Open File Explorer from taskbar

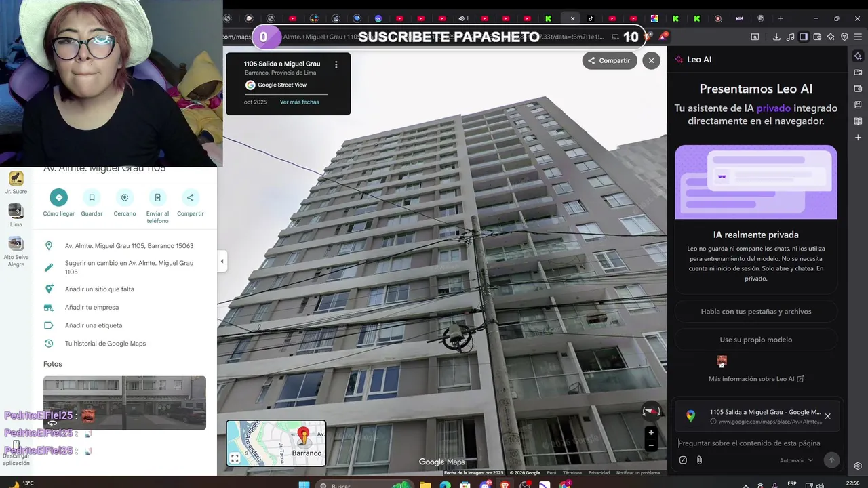425,485
